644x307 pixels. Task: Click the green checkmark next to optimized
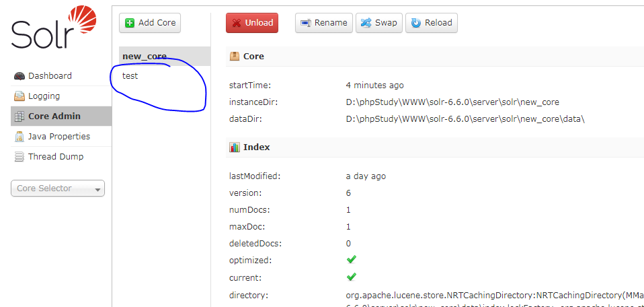(352, 260)
